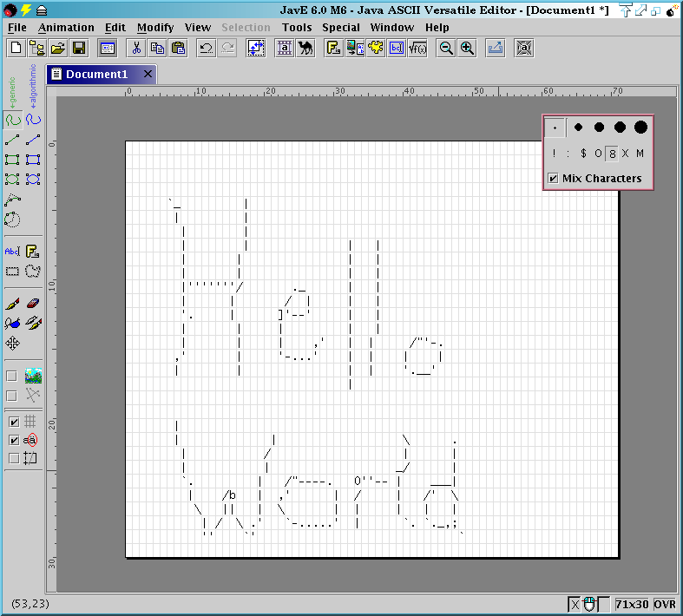Screen dimensions: 683x616
Task: Open the FIGlet editor from top toolbar
Action: pos(333,48)
